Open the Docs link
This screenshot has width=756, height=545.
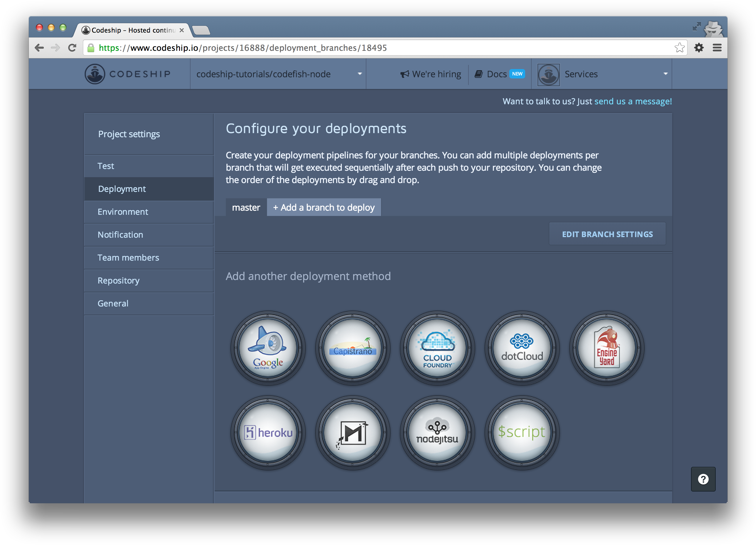(491, 74)
